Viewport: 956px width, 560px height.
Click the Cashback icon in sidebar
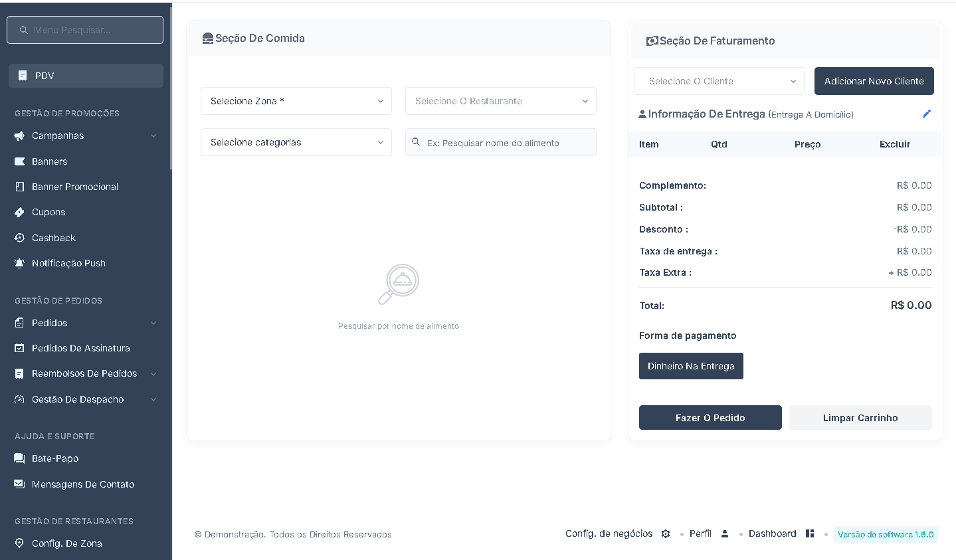pyautogui.click(x=19, y=238)
